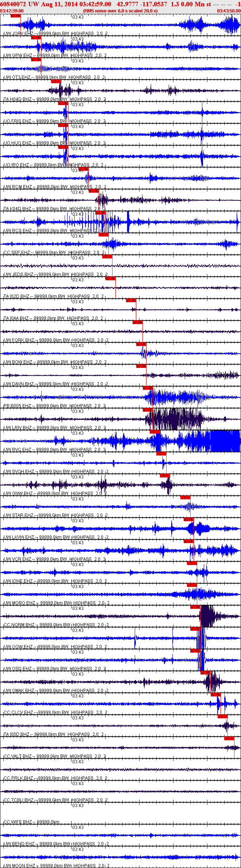Screen dimensions: 241x868
Task: Click the red pick marker on the GNW trace
Action: tap(165, 476)
